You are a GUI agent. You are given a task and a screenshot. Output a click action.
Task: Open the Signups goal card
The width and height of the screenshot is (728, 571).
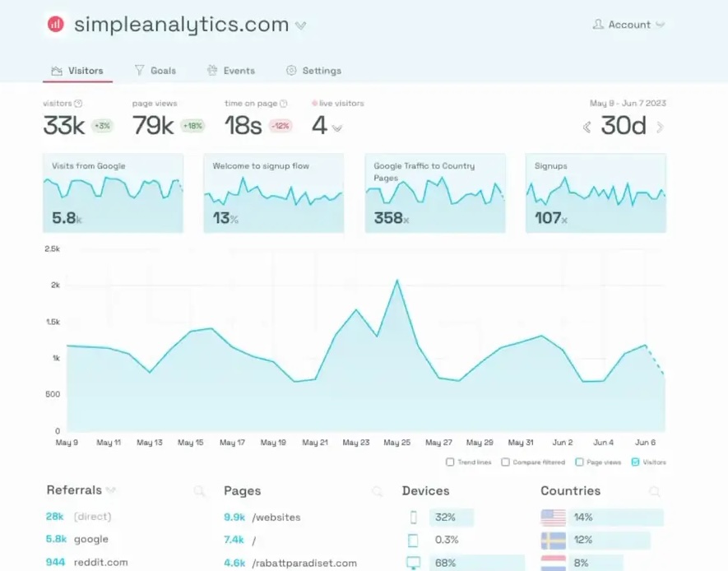click(x=596, y=193)
